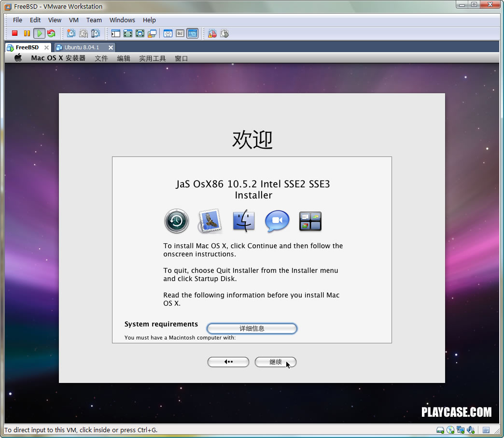504x438 pixels.
Task: Click the 继续 continue button
Action: [276, 362]
